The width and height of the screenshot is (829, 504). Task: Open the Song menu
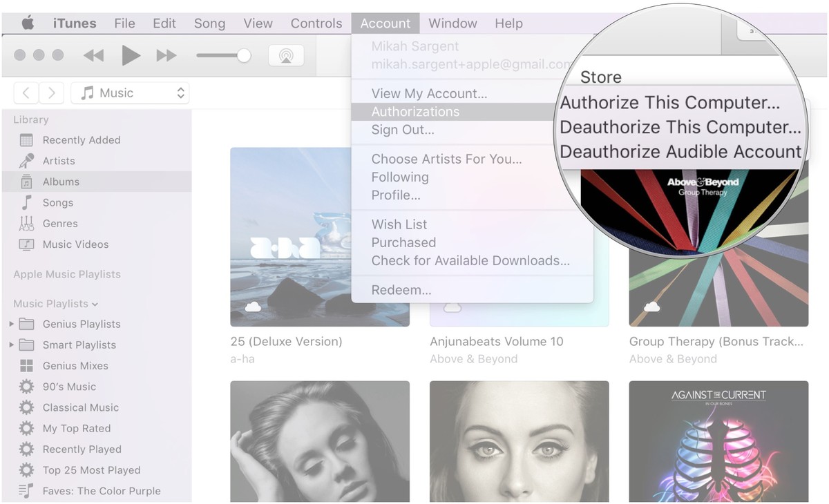pos(209,23)
